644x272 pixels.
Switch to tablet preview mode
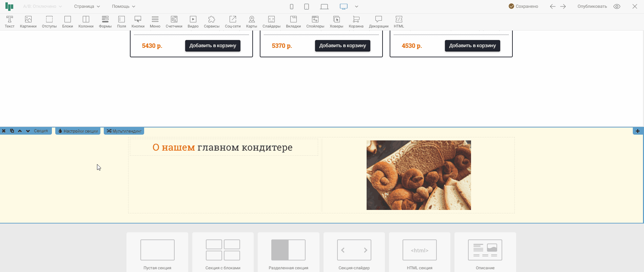tap(307, 6)
